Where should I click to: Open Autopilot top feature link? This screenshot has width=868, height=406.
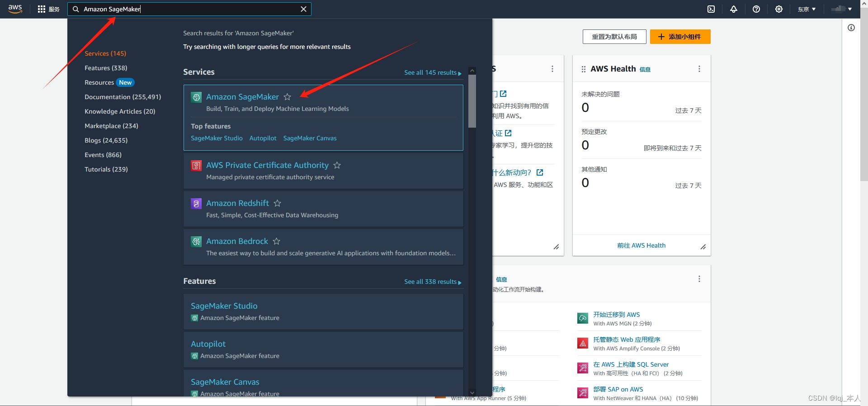coord(263,138)
